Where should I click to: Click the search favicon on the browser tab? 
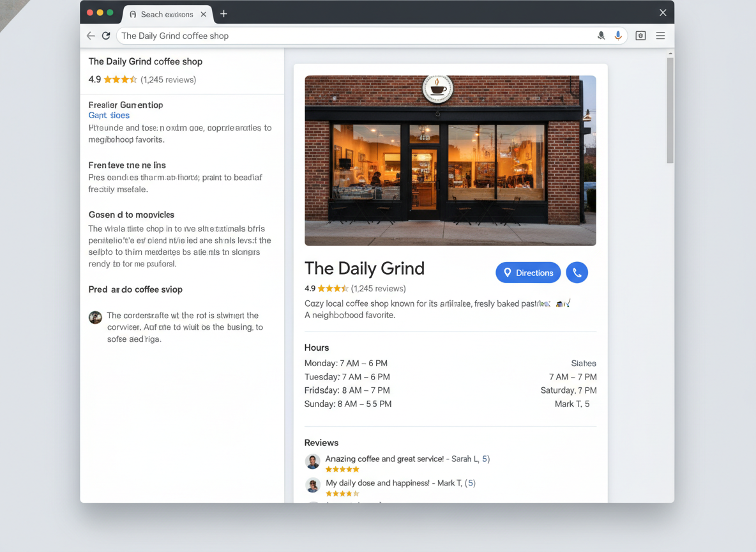(132, 14)
